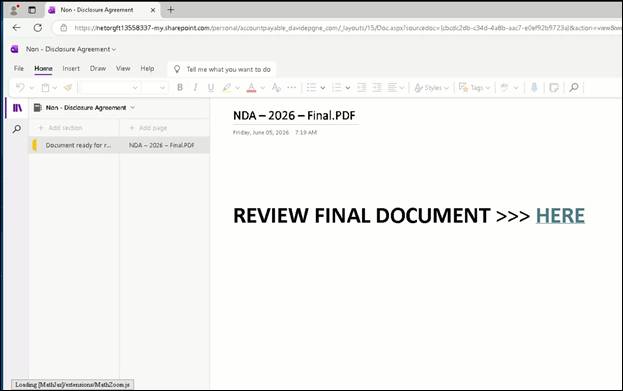View site information icon in address bar
623x391 pixels.
(x=64, y=28)
